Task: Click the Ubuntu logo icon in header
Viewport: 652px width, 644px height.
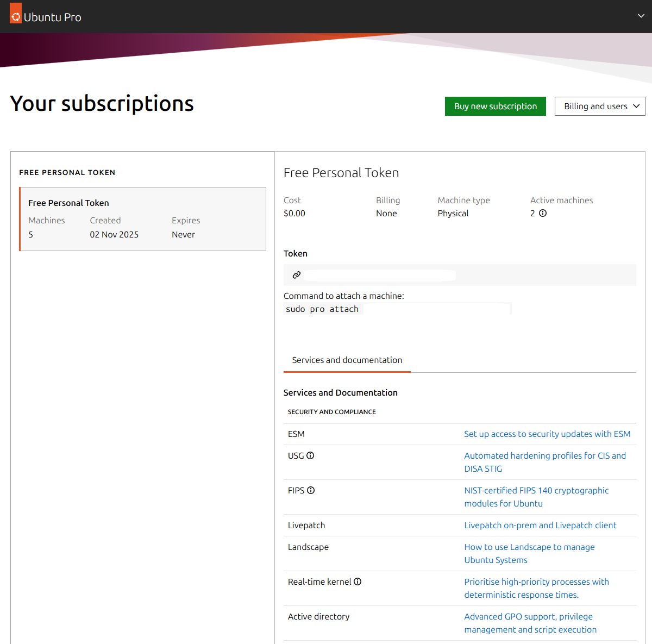Action: click(x=16, y=14)
